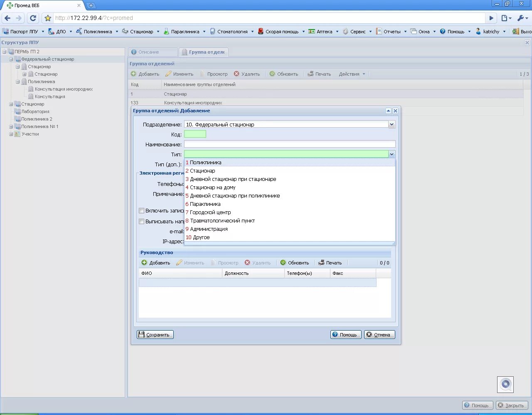Select Стационар на дому option
This screenshot has width=532, height=415.
pyautogui.click(x=290, y=188)
